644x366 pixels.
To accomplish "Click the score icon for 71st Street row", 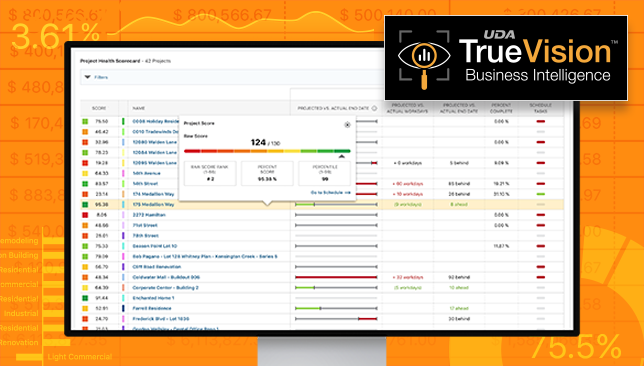I will [x=85, y=225].
